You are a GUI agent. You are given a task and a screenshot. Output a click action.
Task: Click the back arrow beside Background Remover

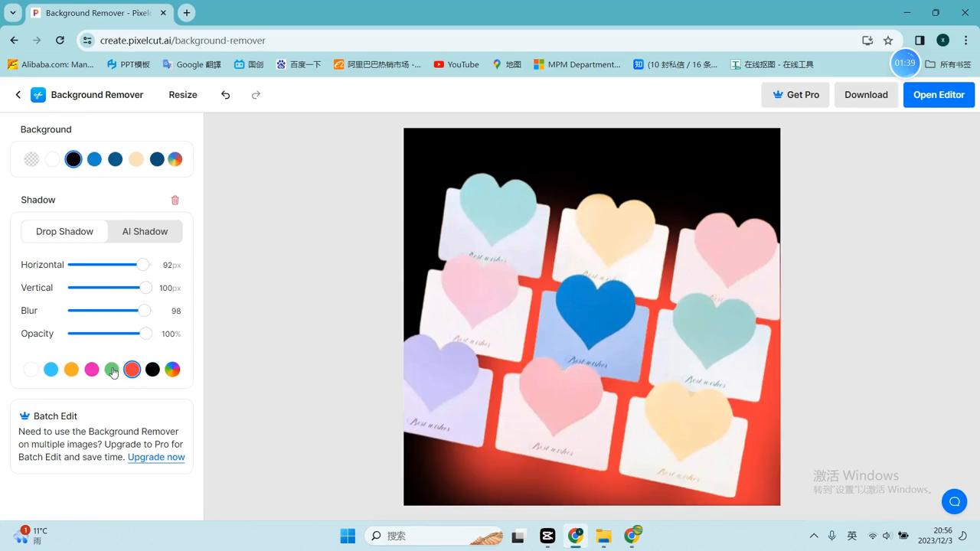(18, 95)
